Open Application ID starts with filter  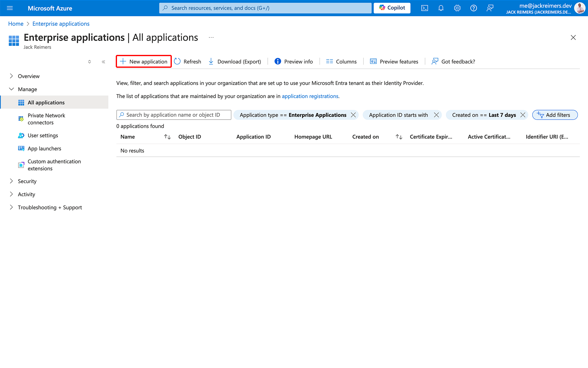(398, 115)
